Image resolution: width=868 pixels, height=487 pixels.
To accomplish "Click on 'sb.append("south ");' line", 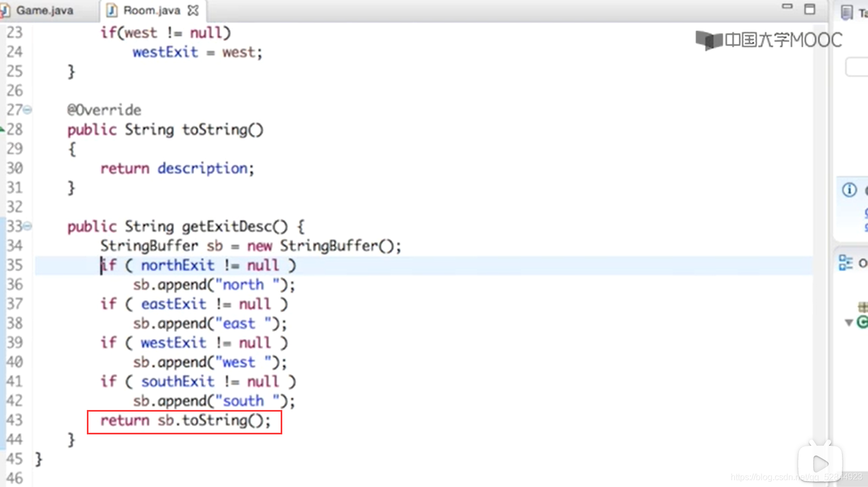I will [x=214, y=401].
